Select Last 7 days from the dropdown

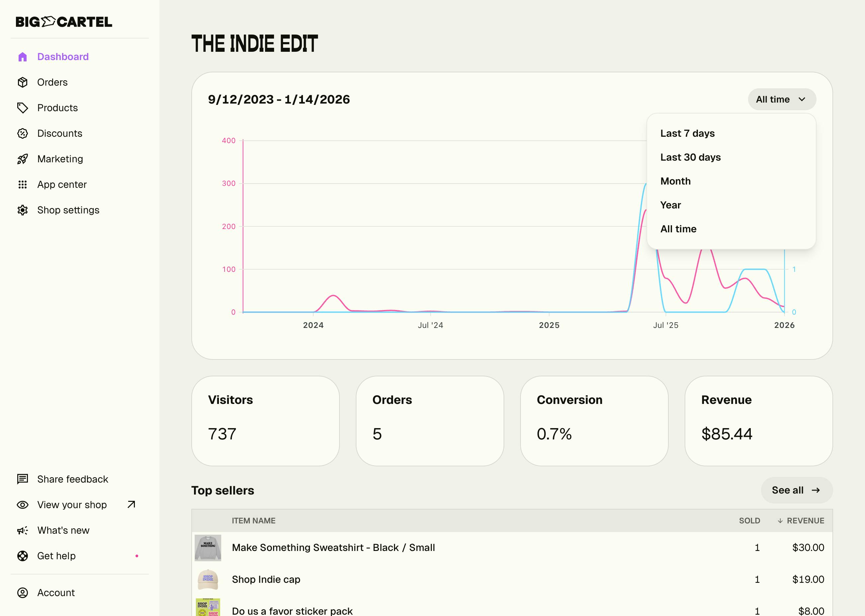687,133
